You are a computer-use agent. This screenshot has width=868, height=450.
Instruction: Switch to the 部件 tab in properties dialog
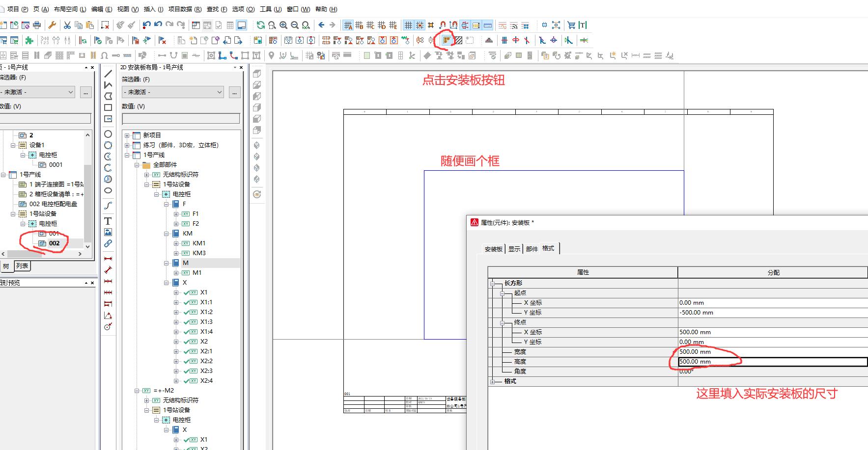click(x=531, y=248)
